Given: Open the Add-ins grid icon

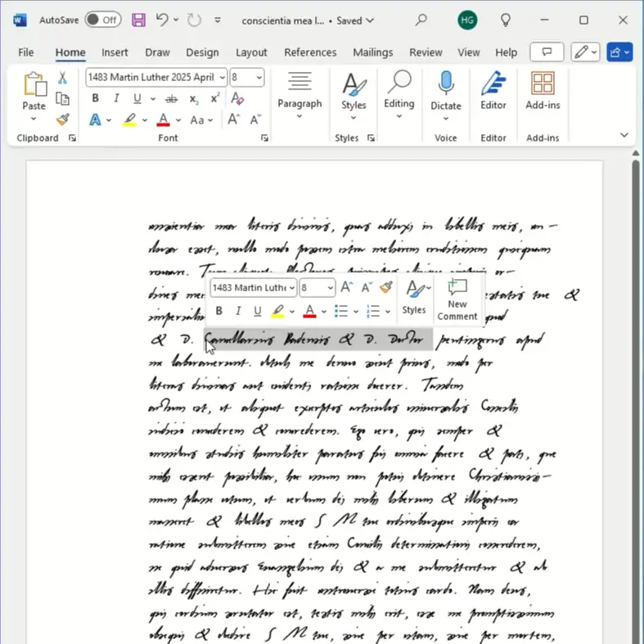Looking at the screenshot, I should pyautogui.click(x=543, y=83).
